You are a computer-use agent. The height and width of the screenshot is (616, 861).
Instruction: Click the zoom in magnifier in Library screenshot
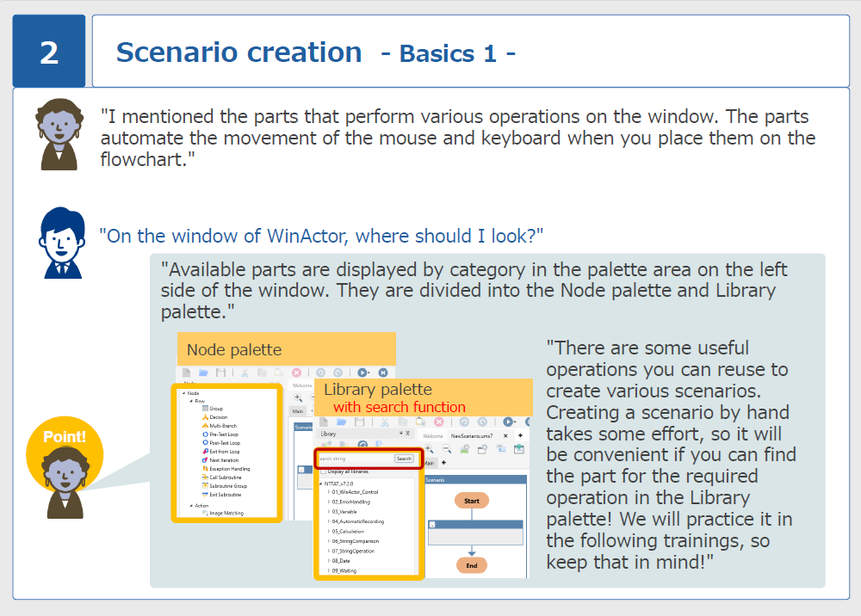tap(429, 449)
